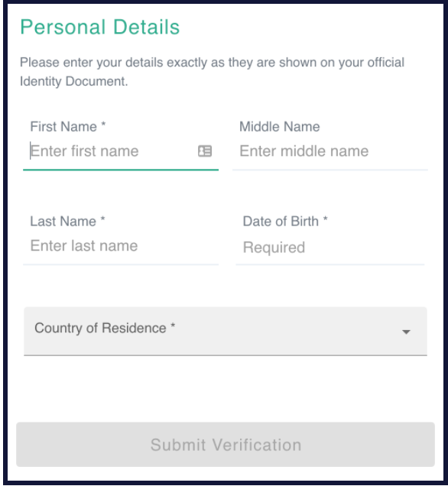Click the 'First Name *' label
This screenshot has height=486, width=448.
68,127
